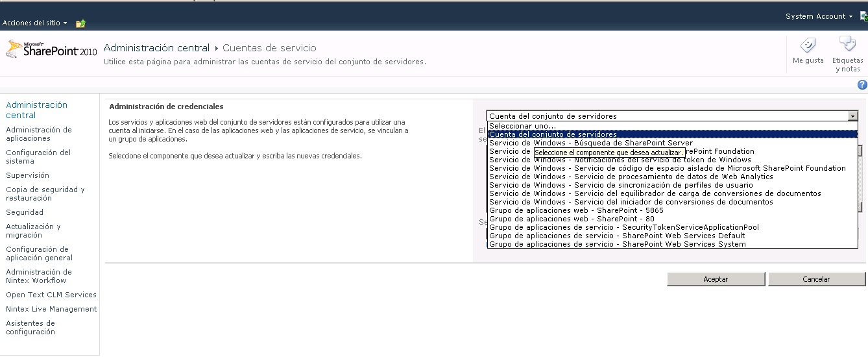The height and width of the screenshot is (357, 868).
Task: Go to Administración central breadcrumb link
Action: point(156,48)
